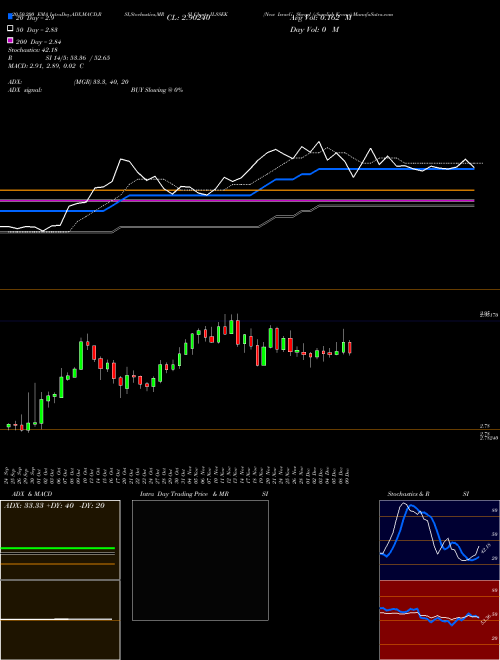Image resolution: width=500 pixels, height=660 pixels.
Task: Click the 2.78 price axis label
Action: click(485, 426)
